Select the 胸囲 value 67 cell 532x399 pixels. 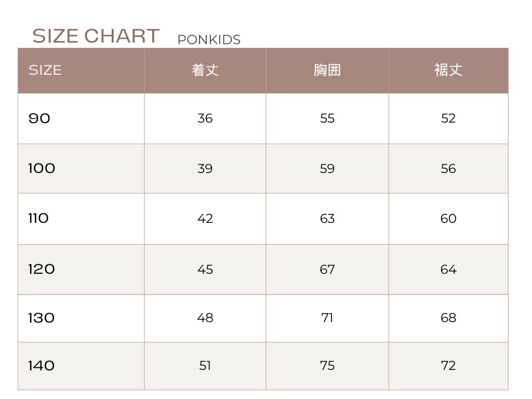tap(327, 270)
